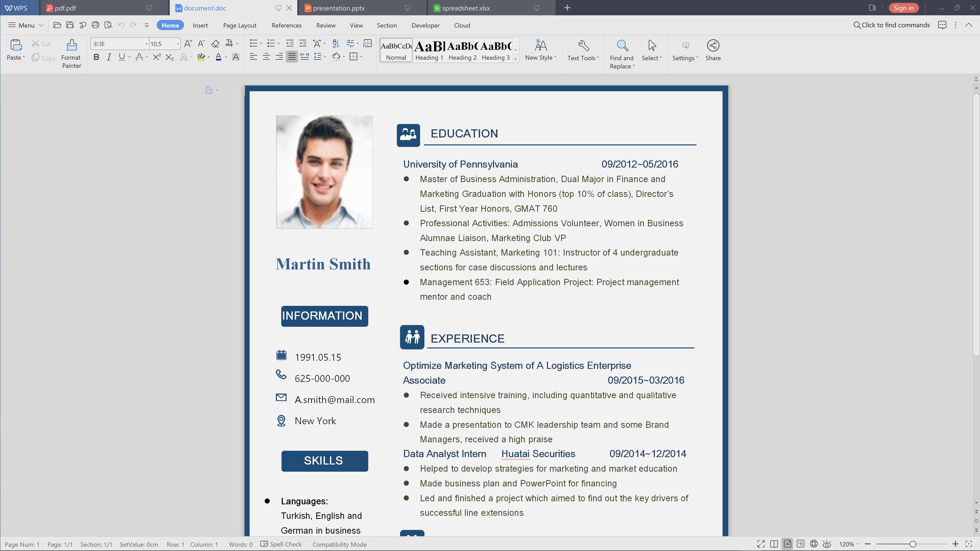Image resolution: width=980 pixels, height=551 pixels.
Task: Apply the Heading 1 style
Action: (x=429, y=50)
